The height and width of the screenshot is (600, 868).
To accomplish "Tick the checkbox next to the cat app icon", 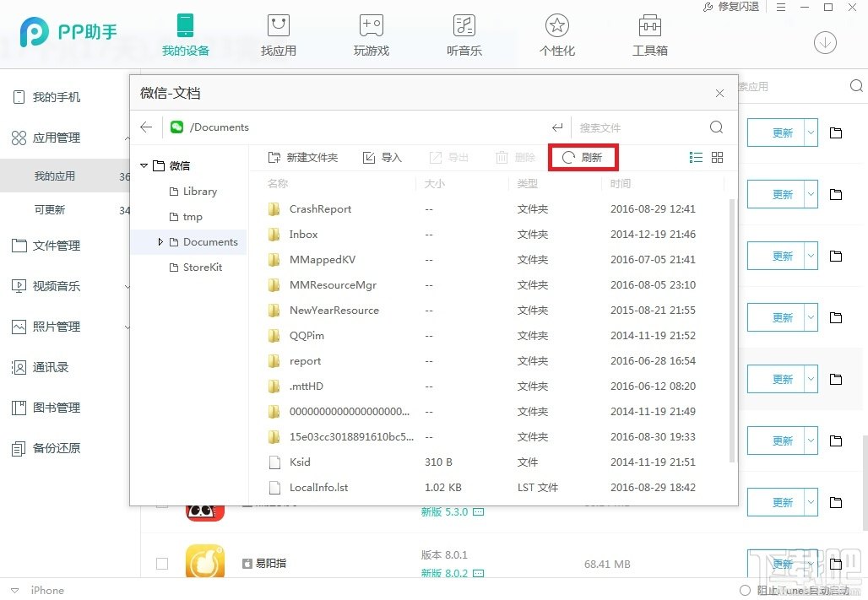I will [162, 502].
